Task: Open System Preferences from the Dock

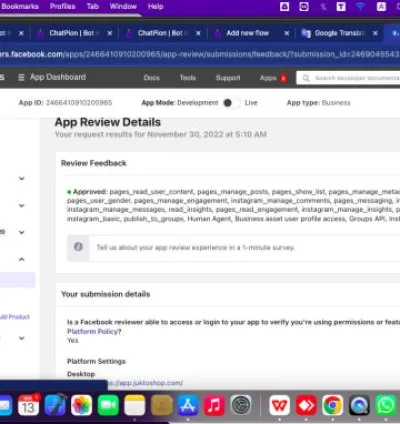Action: click(x=241, y=405)
